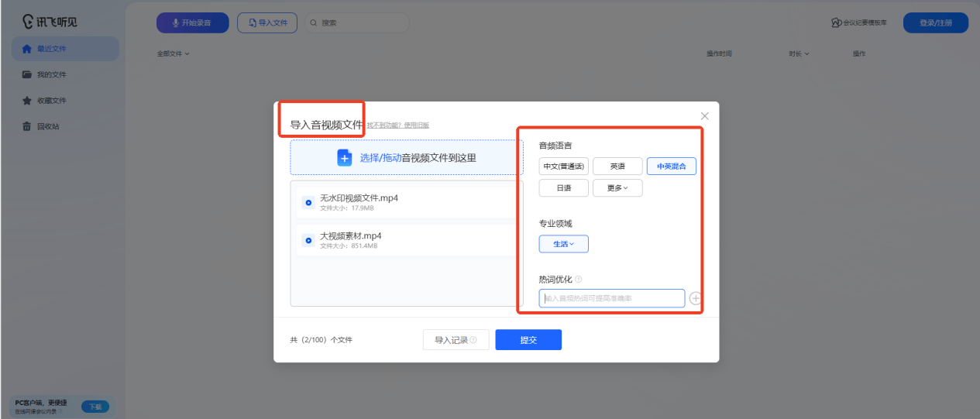980x419 pixels.
Task: Click the 下载 PC client button
Action: [95, 407]
